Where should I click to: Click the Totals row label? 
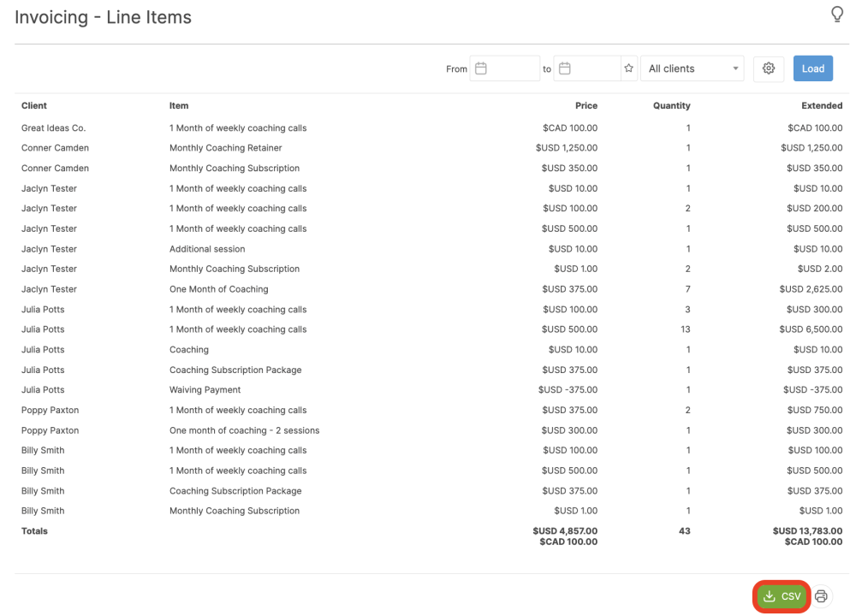(x=34, y=531)
